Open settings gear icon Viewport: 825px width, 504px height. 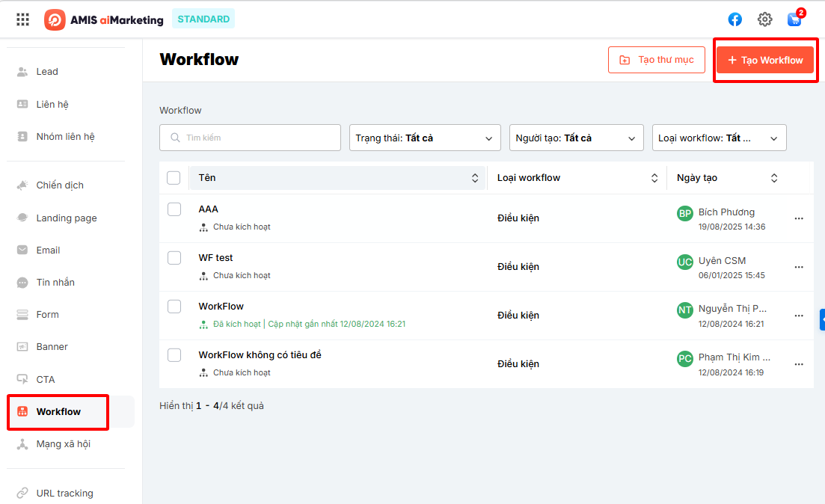click(x=764, y=19)
